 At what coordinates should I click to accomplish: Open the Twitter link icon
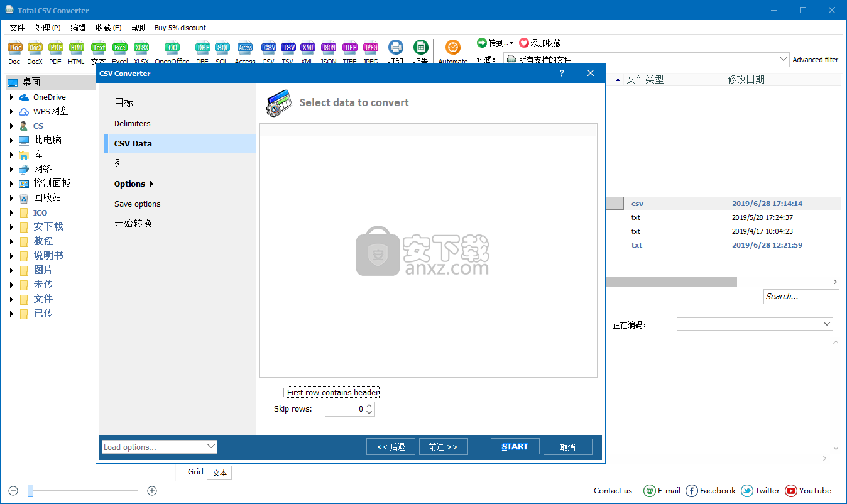click(747, 491)
